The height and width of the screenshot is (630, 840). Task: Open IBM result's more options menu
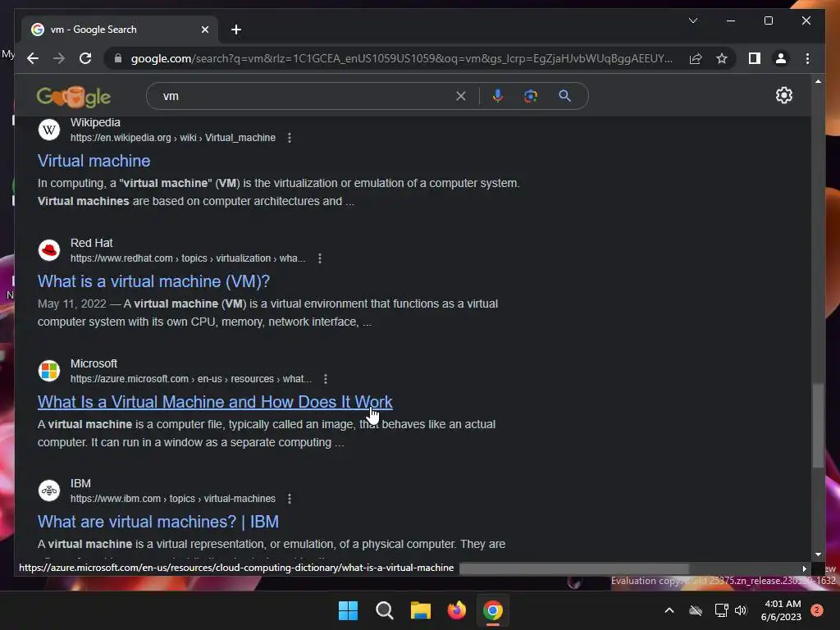pyautogui.click(x=290, y=499)
